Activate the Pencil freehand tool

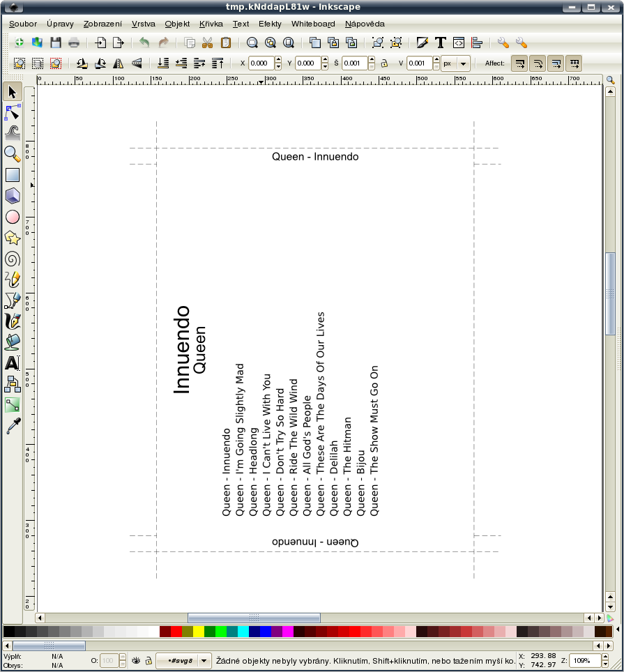13,280
